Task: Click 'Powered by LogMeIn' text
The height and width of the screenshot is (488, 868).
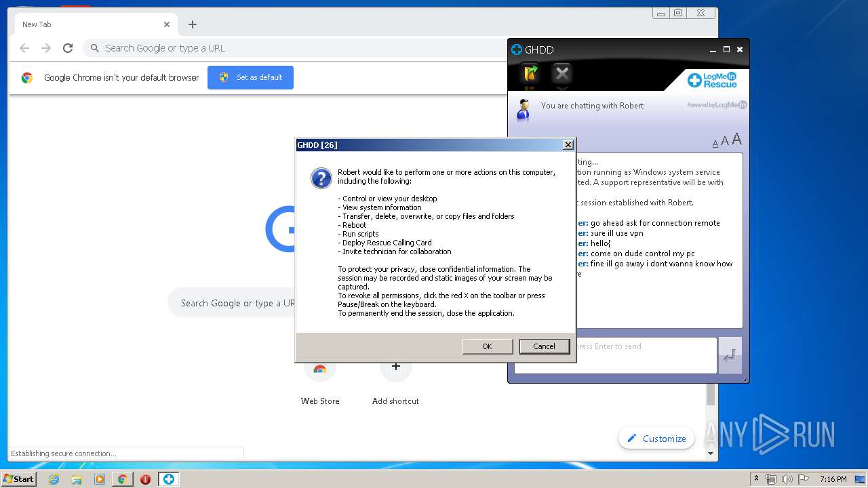Action: pos(717,105)
